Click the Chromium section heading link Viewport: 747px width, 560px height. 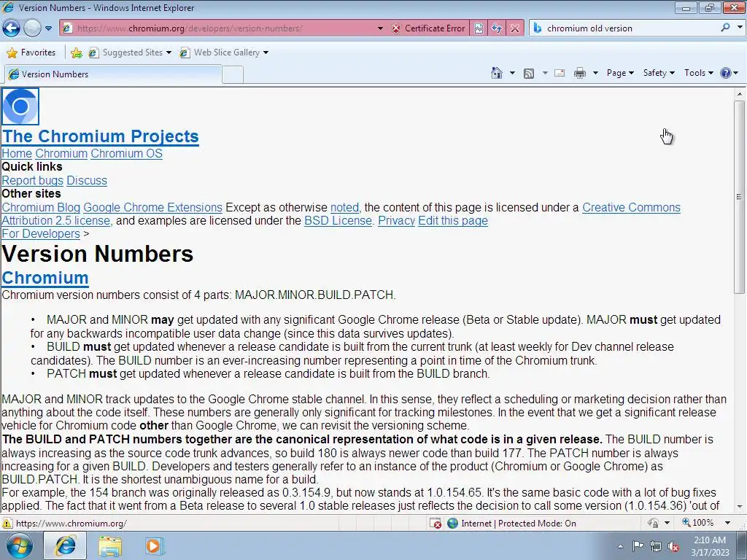point(45,278)
